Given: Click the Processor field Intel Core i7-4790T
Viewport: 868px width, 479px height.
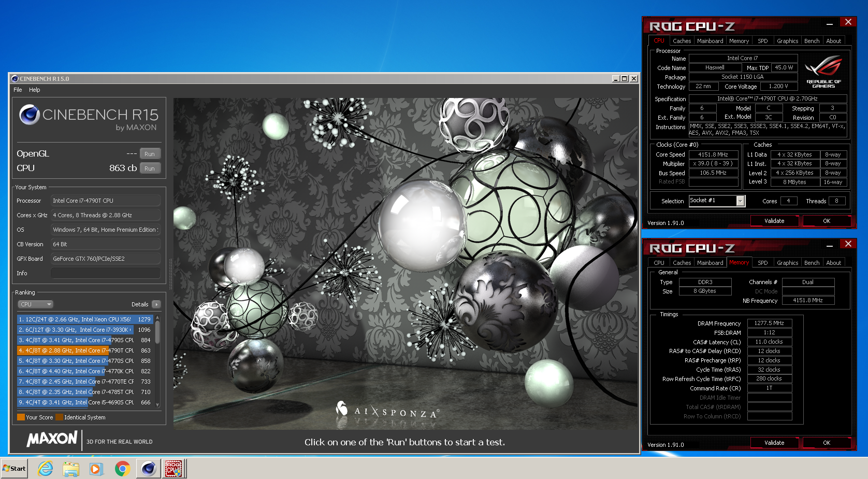Looking at the screenshot, I should click(106, 201).
